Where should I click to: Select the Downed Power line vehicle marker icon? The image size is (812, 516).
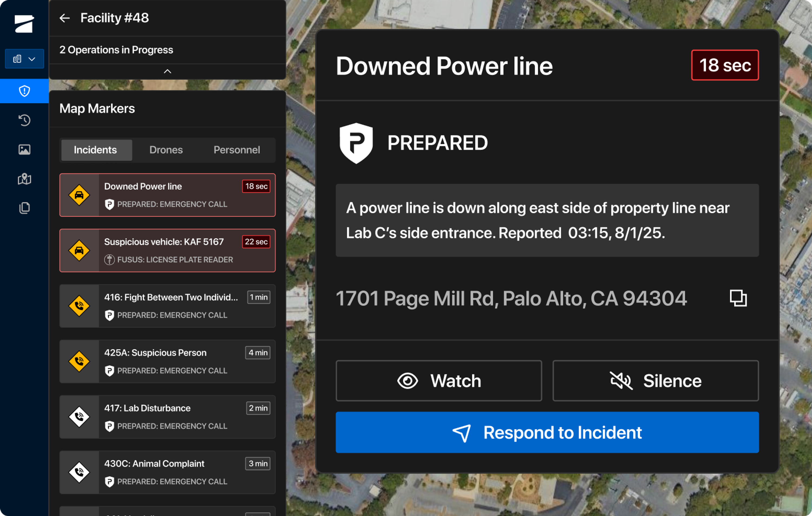[79, 195]
